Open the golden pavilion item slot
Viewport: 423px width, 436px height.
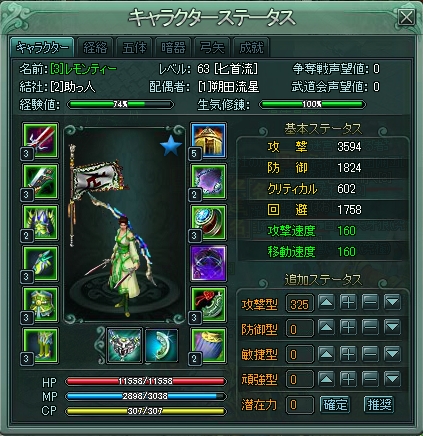208,140
